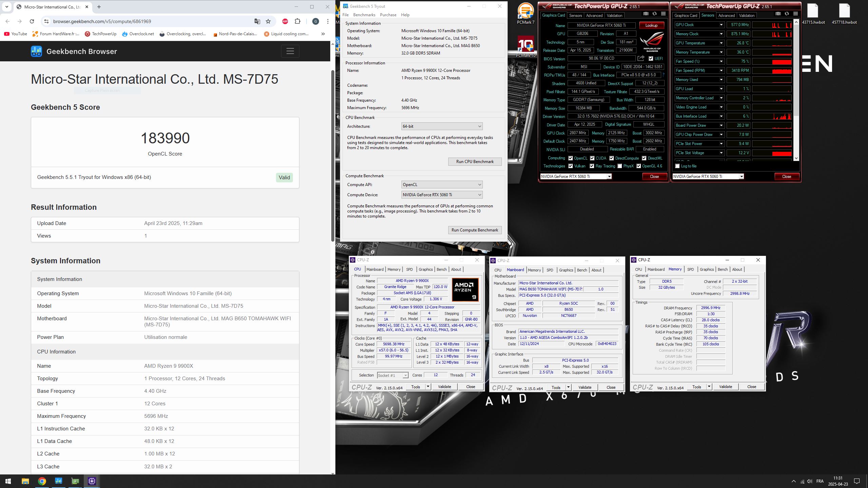Click the site info icon in address bar
Screen dimensions: 868x488
point(46,21)
